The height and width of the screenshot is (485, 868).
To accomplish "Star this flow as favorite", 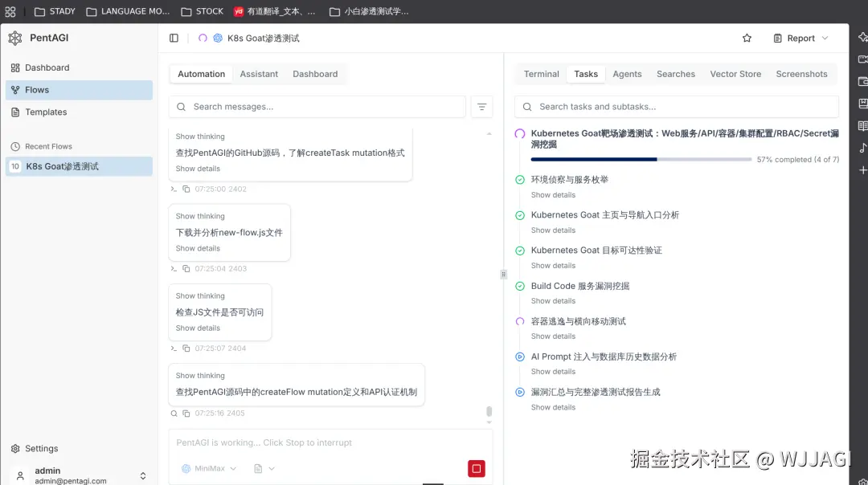I will click(x=747, y=39).
